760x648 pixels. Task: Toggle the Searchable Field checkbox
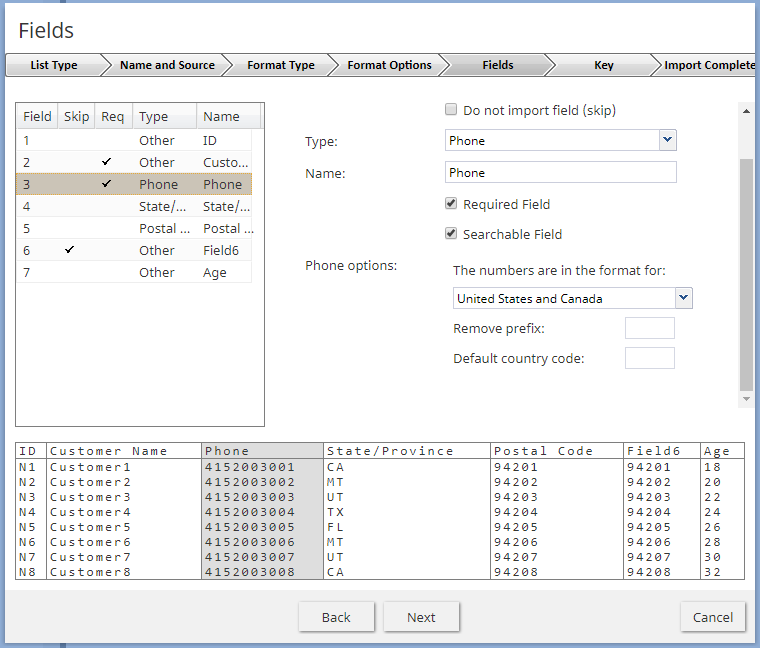[x=451, y=234]
